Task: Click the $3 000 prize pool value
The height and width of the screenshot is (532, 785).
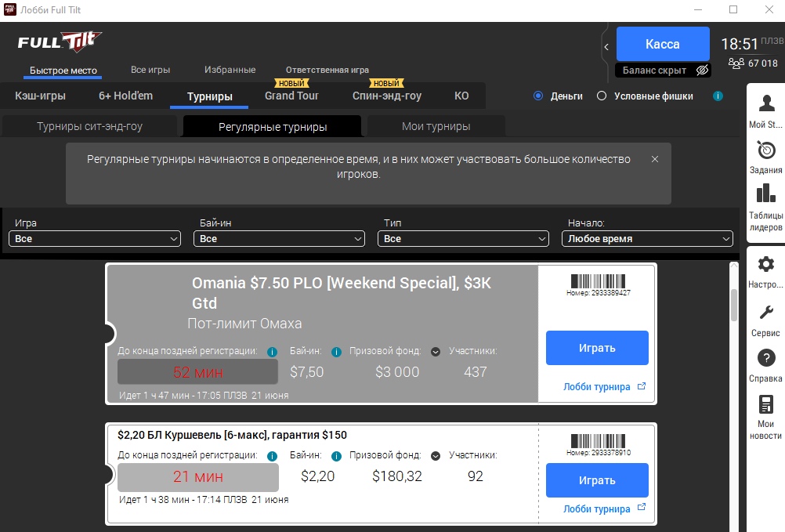Action: pos(397,372)
